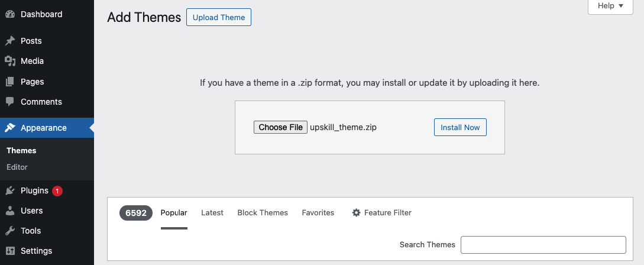
Task: Click the Plugins plug icon
Action: [10, 190]
